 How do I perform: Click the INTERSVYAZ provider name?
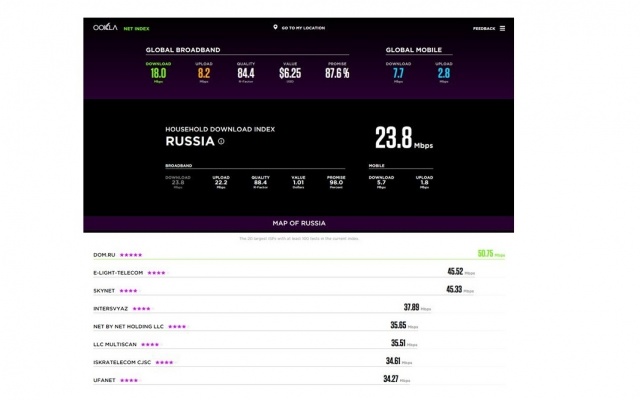pos(111,309)
